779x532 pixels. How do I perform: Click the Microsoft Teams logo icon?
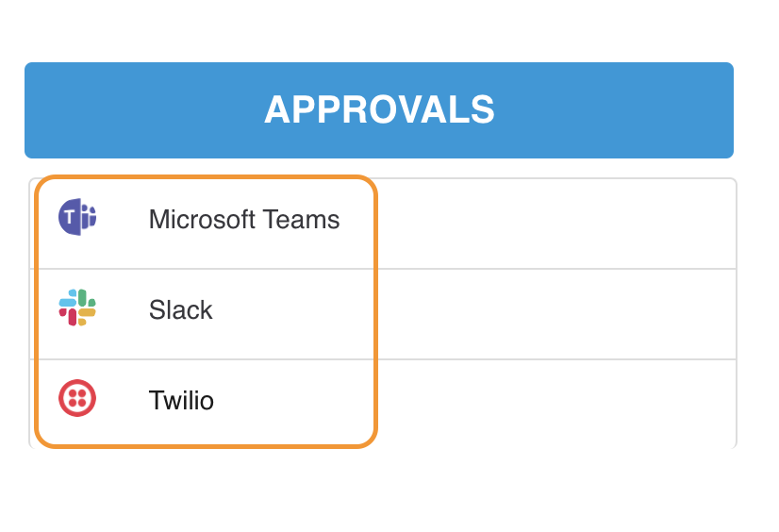point(77,218)
